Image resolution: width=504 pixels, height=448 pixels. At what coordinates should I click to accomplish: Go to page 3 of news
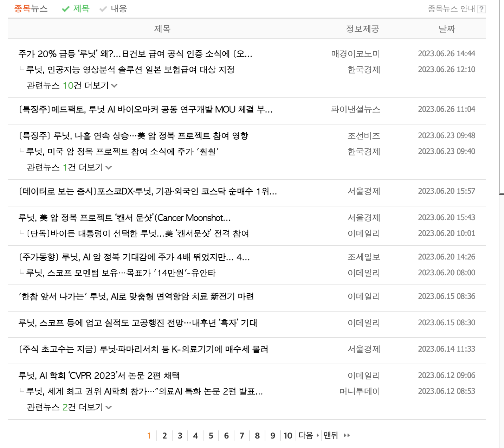tap(180, 436)
